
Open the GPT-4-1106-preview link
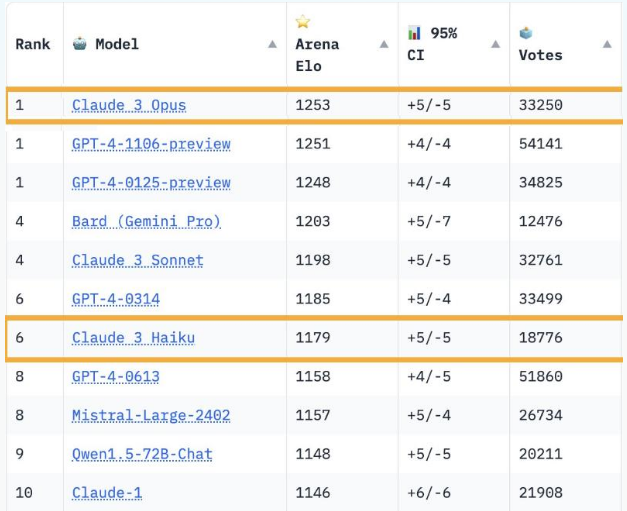(x=151, y=144)
